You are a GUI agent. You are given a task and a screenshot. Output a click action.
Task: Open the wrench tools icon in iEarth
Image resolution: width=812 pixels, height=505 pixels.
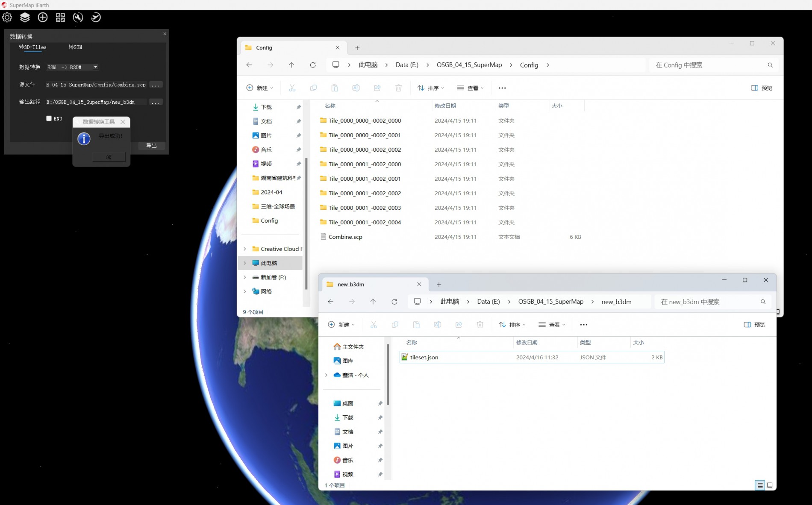click(x=78, y=18)
